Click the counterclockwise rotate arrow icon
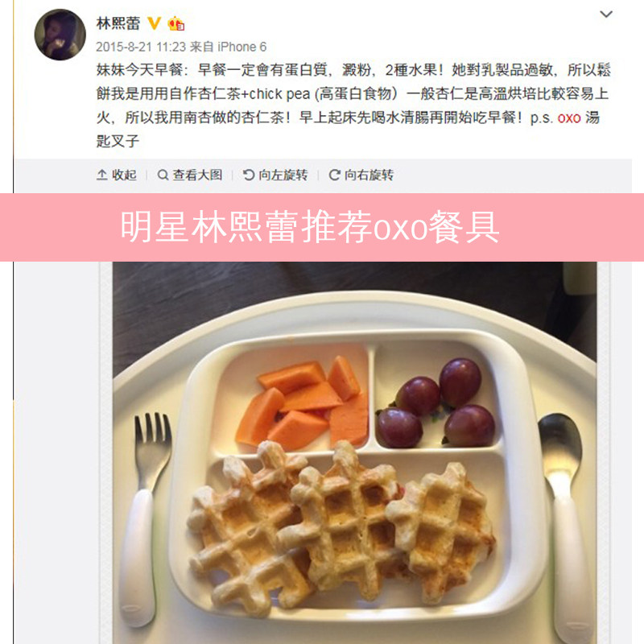644x644 pixels. pyautogui.click(x=249, y=175)
